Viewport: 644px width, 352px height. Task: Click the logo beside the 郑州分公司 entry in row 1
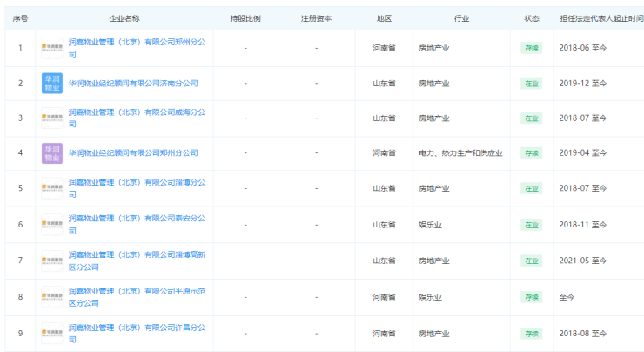point(52,47)
